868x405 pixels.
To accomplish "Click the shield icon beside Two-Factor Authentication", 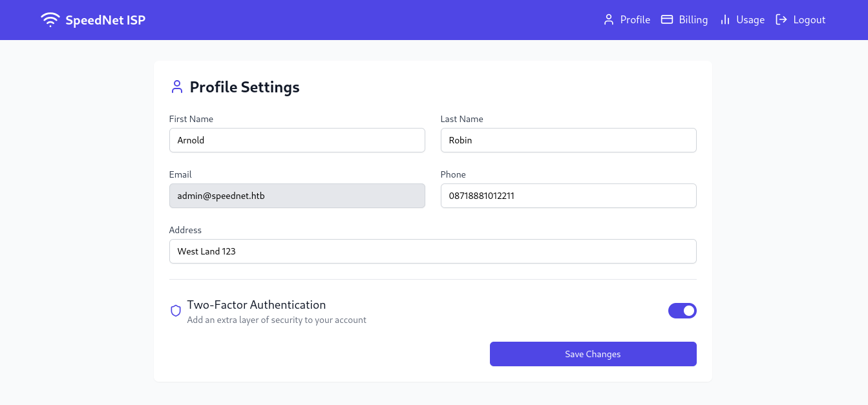I will coord(176,311).
